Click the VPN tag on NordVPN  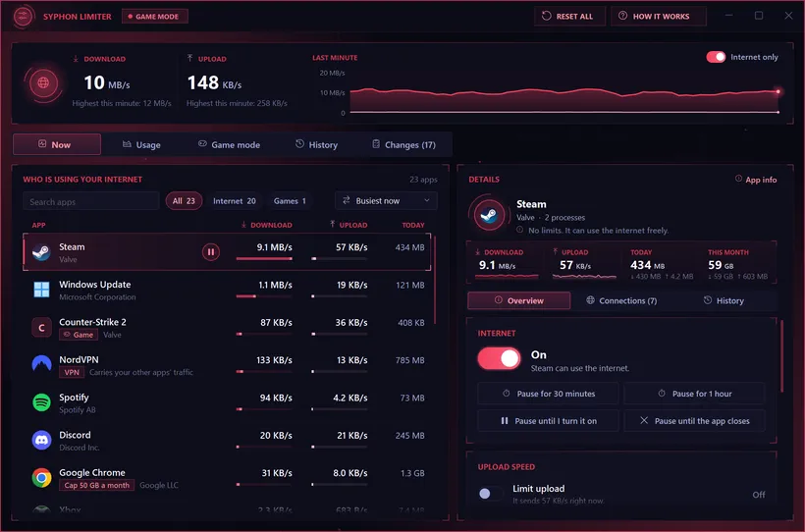[x=72, y=372]
